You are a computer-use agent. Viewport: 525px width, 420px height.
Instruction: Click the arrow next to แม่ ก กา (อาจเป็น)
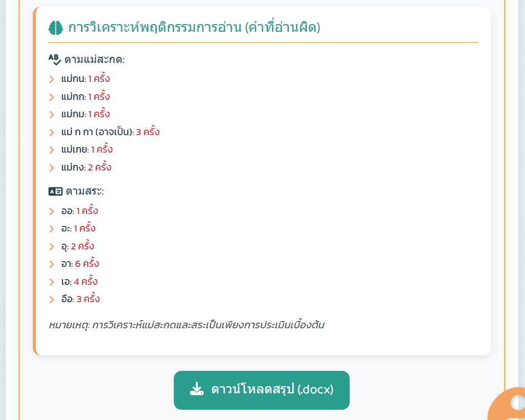pyautogui.click(x=52, y=132)
